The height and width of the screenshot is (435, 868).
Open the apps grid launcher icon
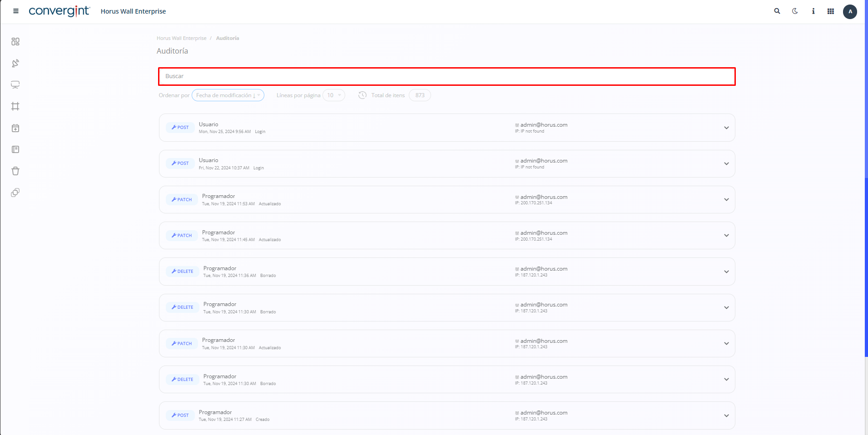pos(831,11)
